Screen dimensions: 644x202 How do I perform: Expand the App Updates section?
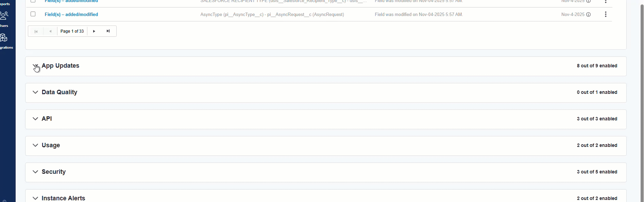tap(35, 66)
